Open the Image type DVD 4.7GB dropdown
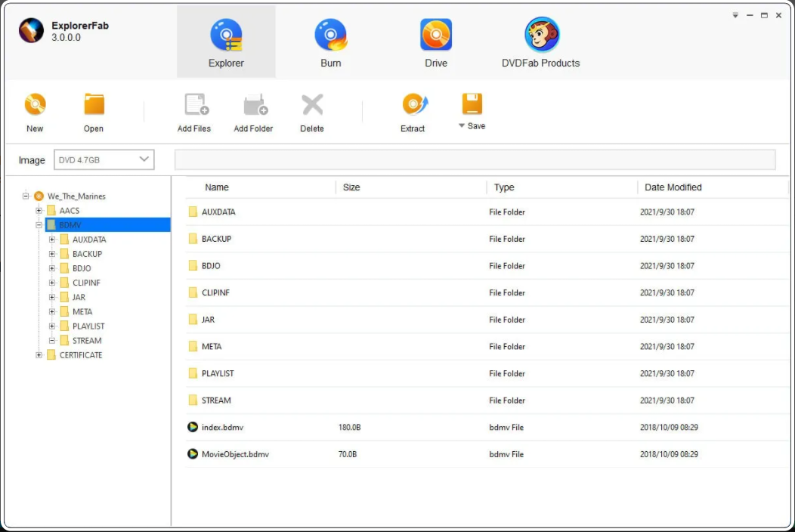The height and width of the screenshot is (532, 795). tap(104, 159)
